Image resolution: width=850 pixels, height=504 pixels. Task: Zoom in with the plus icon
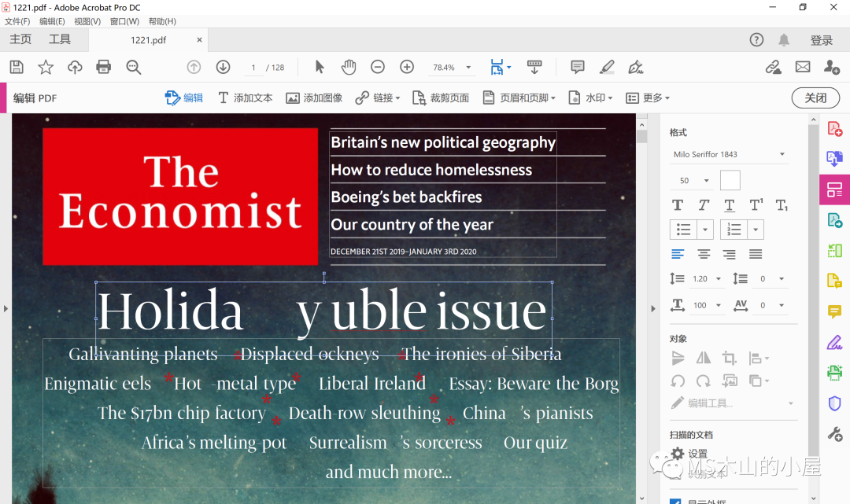[x=407, y=67]
